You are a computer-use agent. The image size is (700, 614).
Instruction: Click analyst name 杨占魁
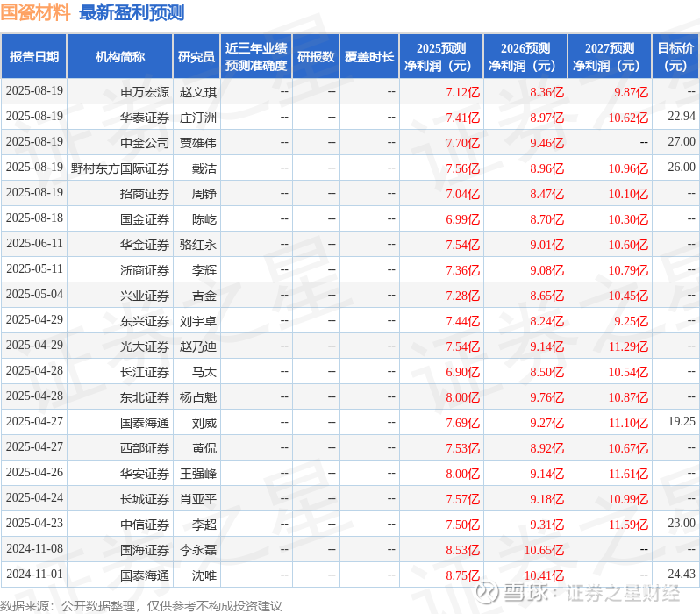198,397
